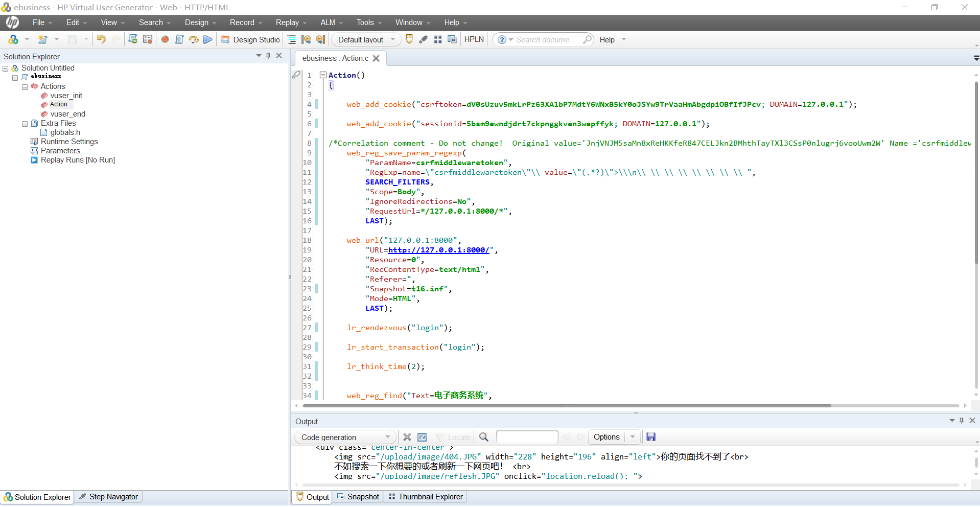Click the search magnifier in help box

[x=588, y=39]
